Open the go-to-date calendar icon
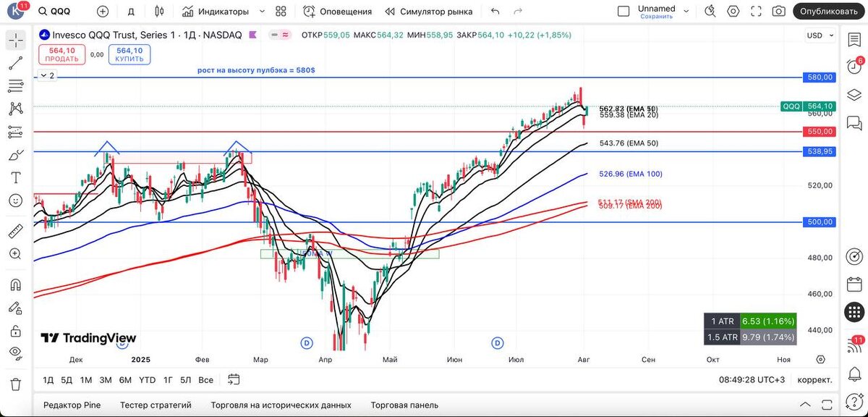 point(233,379)
